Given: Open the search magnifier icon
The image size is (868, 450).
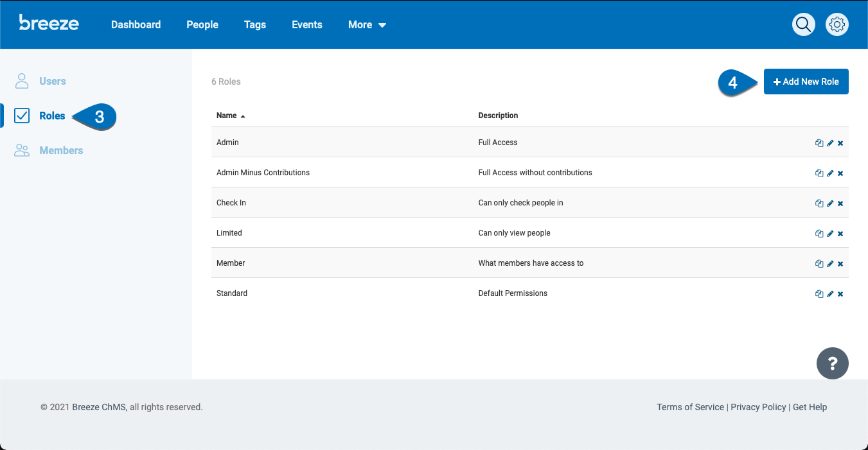Looking at the screenshot, I should click(x=804, y=24).
